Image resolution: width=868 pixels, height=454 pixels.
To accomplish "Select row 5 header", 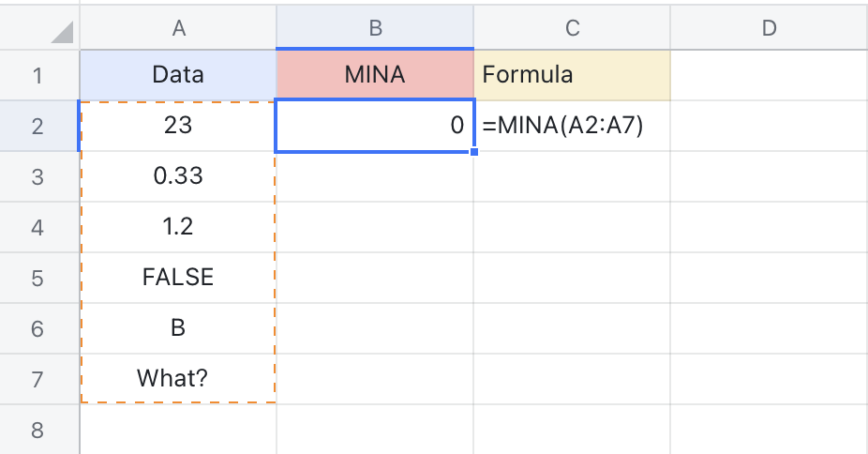I will pyautogui.click(x=38, y=278).
